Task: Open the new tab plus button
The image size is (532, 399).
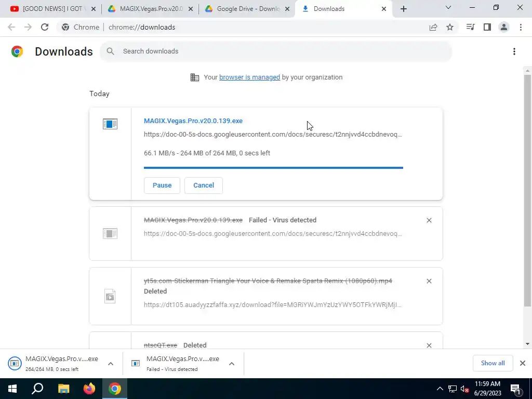Action: coord(403,9)
